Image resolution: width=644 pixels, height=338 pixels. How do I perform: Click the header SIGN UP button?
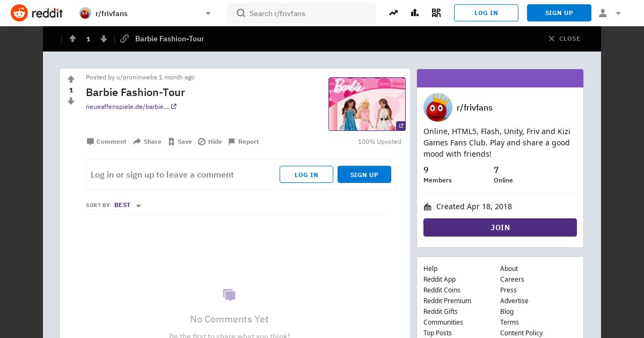(559, 13)
